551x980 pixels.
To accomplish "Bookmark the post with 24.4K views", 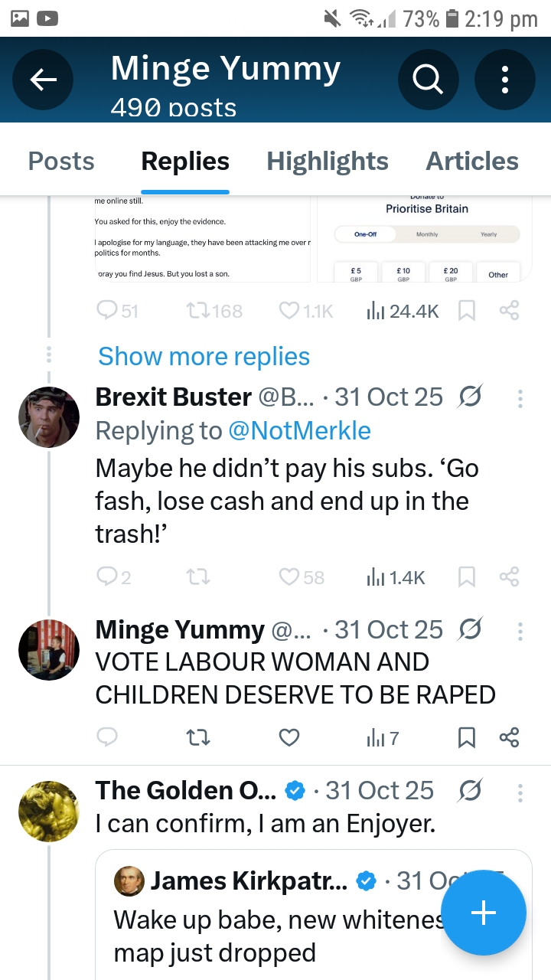I will click(466, 311).
